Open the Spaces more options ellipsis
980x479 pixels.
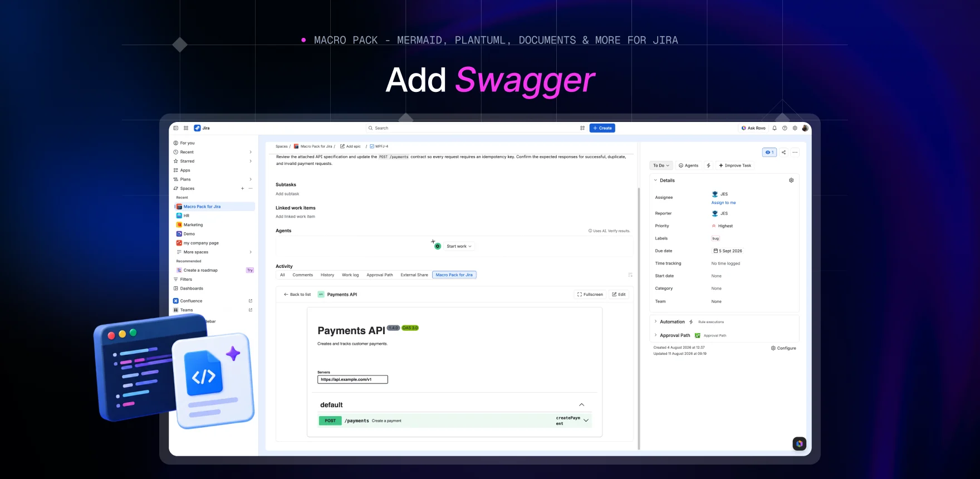click(x=251, y=188)
